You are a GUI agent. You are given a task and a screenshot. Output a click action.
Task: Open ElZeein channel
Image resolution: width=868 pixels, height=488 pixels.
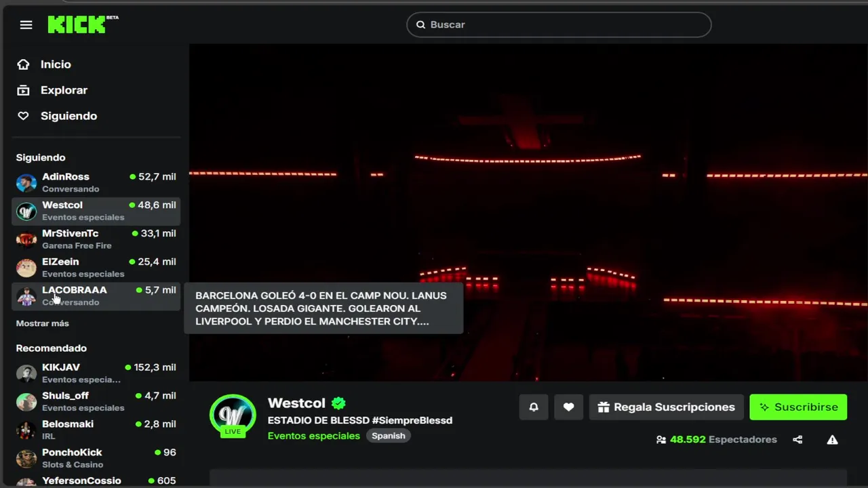[96, 268]
